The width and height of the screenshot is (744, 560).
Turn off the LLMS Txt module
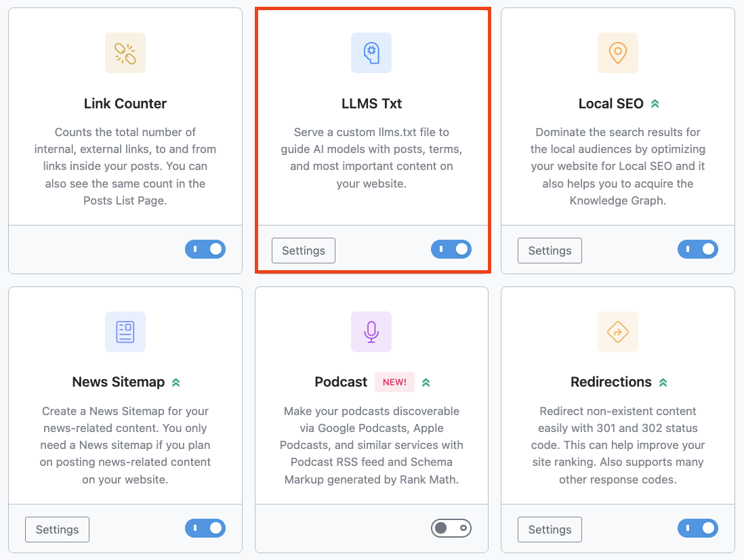point(451,249)
